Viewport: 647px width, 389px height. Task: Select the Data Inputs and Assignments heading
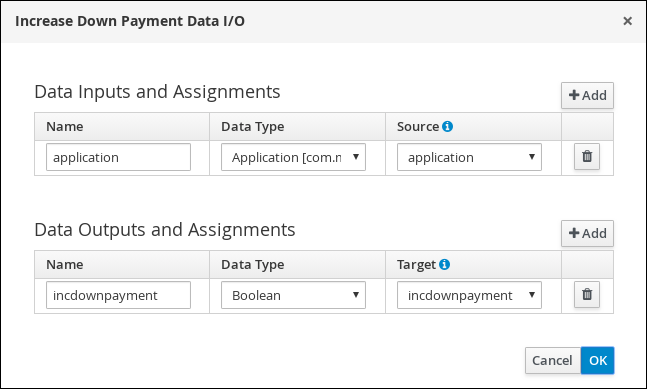tap(157, 92)
